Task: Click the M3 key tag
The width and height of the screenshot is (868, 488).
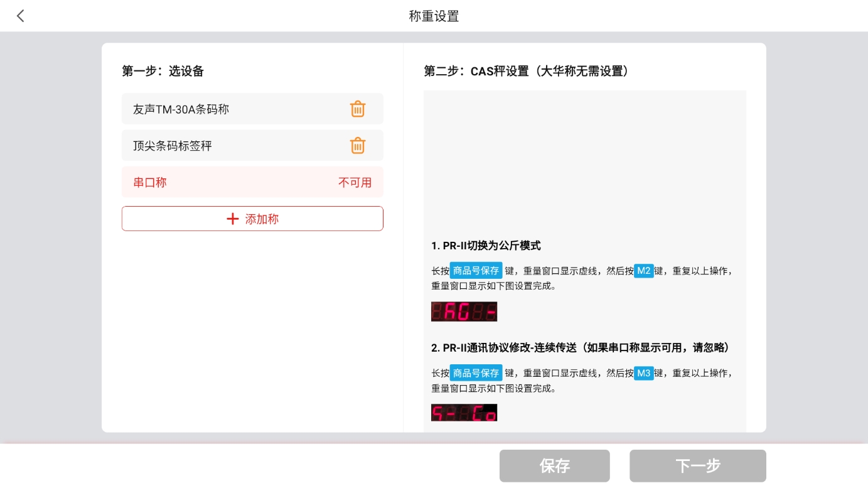Action: coord(643,373)
